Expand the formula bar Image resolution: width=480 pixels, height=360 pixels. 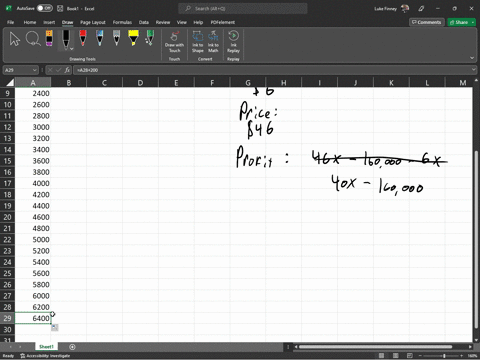(x=474, y=70)
